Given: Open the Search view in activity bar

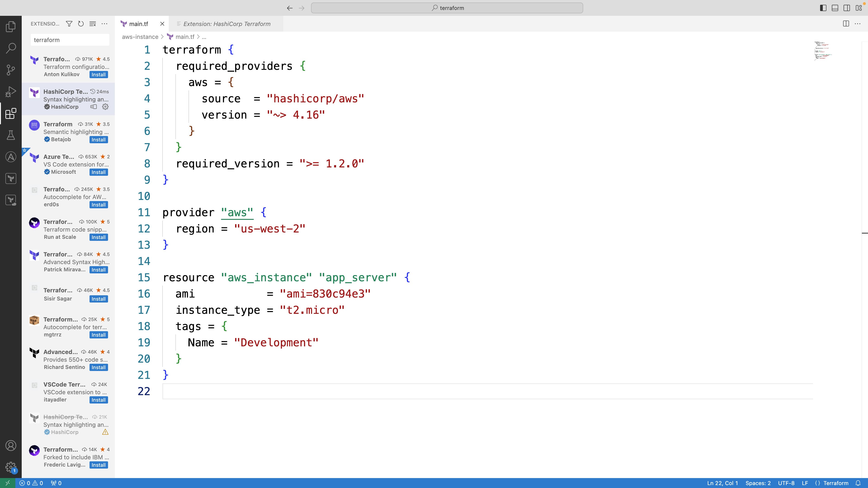Looking at the screenshot, I should [11, 48].
